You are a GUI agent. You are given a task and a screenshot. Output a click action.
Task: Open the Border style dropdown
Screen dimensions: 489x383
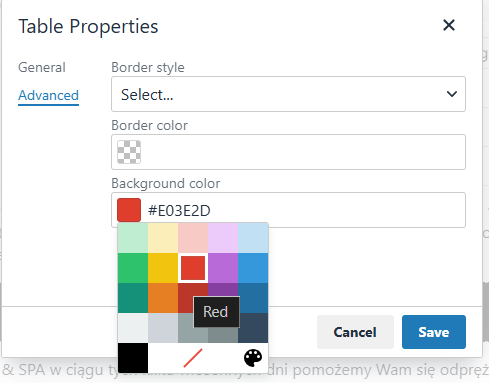(288, 94)
